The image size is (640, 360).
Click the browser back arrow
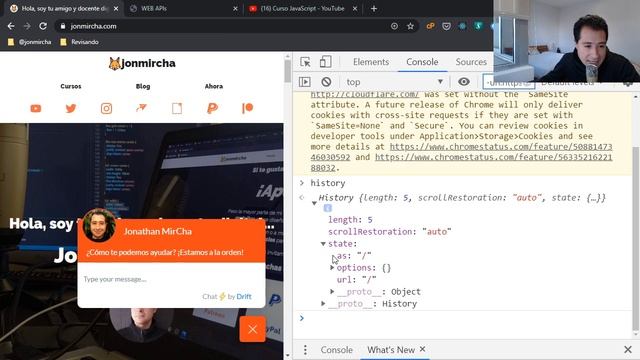(11, 26)
